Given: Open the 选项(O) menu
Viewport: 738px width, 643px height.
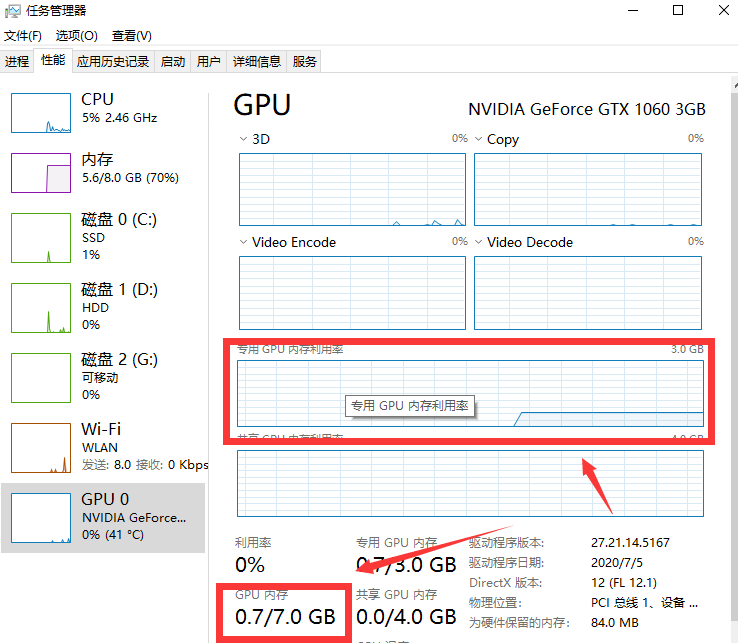Looking at the screenshot, I should (x=76, y=36).
